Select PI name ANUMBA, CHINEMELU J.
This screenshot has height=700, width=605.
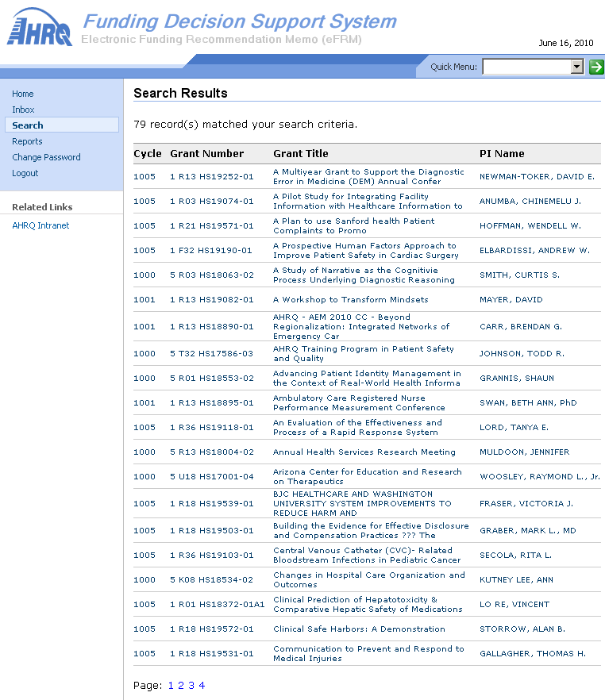click(x=530, y=202)
